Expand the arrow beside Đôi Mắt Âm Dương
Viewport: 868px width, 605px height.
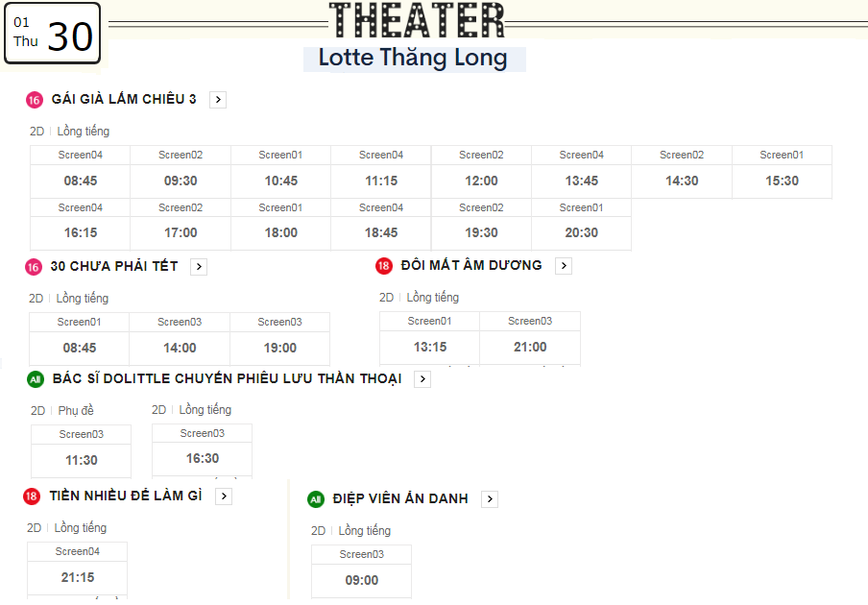click(564, 266)
